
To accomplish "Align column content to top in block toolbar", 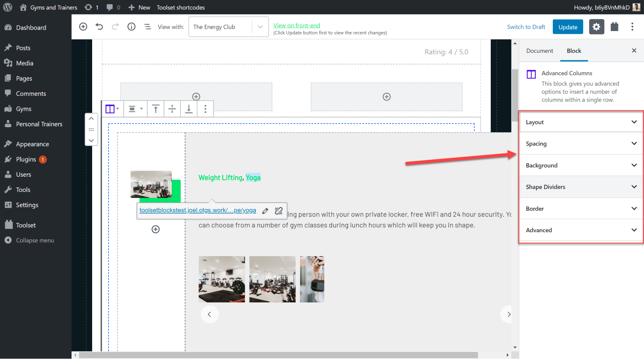I will [156, 109].
